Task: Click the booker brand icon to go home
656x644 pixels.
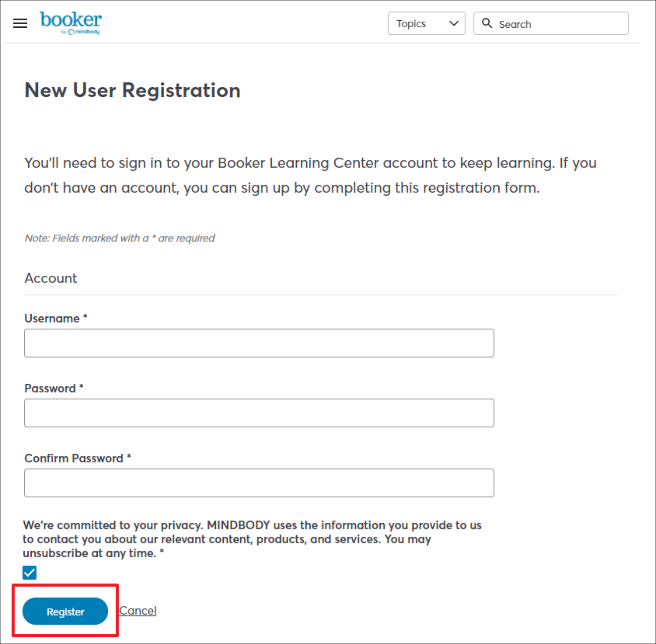Action: (70, 20)
